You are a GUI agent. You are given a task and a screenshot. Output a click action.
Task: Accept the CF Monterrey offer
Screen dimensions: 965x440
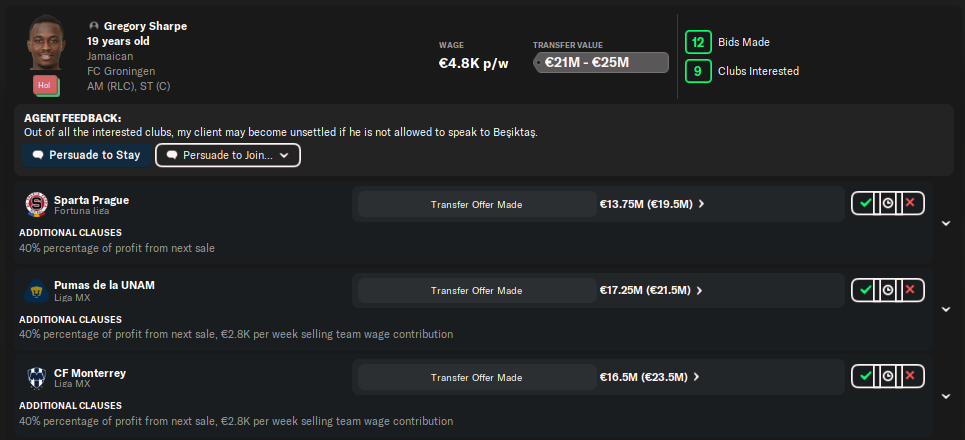(x=865, y=377)
